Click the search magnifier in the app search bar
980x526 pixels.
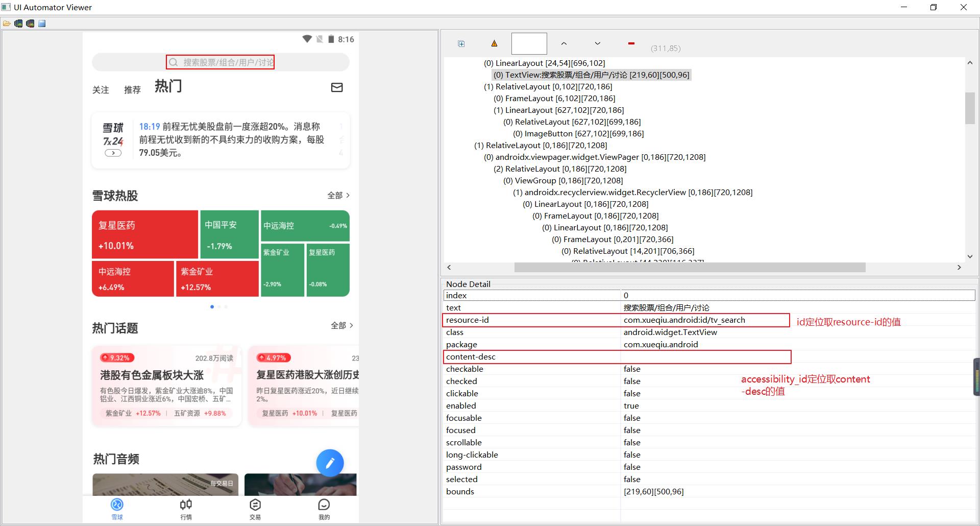[174, 62]
